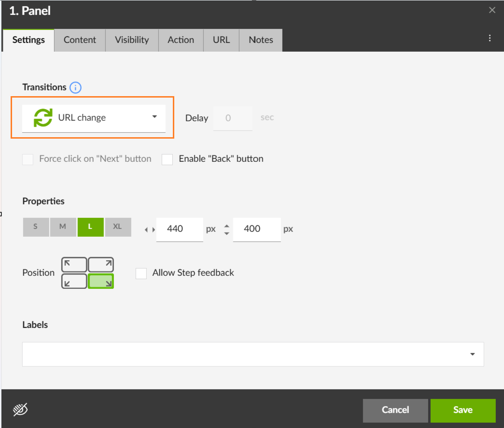Check Allow Step feedback
This screenshot has width=504, height=428.
point(141,273)
